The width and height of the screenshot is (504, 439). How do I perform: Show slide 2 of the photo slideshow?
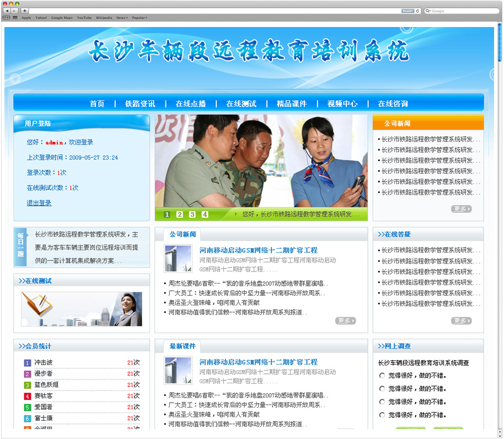point(179,215)
